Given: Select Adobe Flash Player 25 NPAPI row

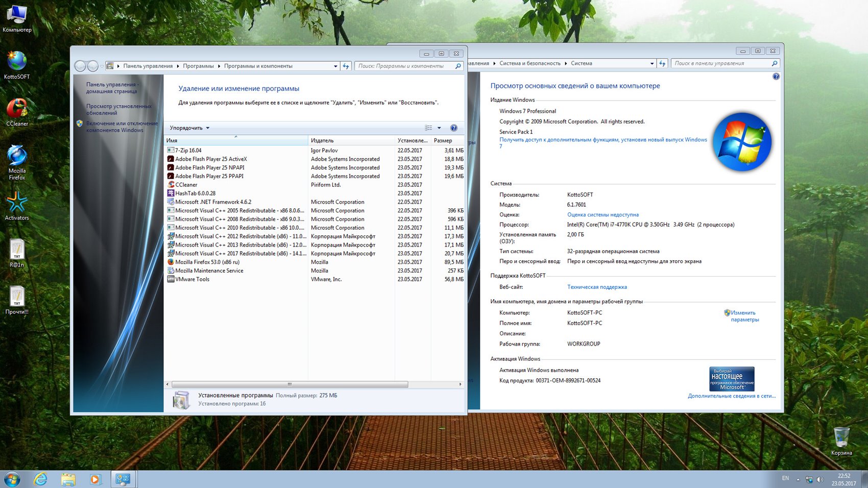Looking at the screenshot, I should tap(315, 167).
